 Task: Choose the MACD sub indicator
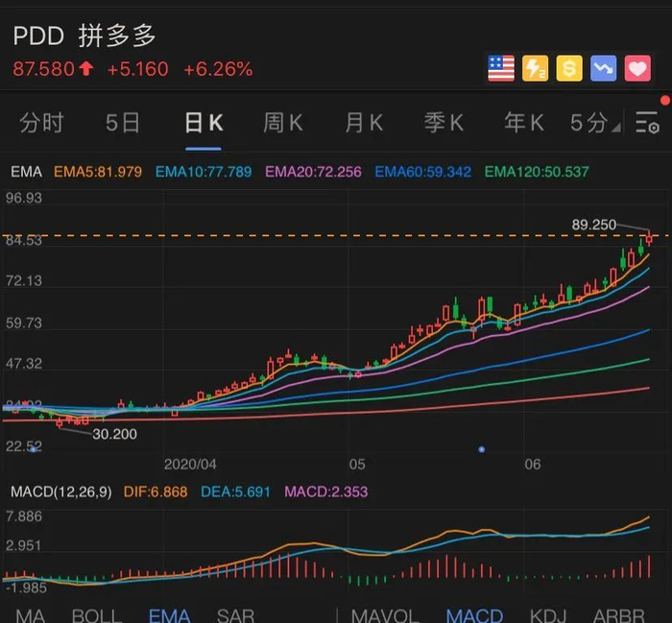point(474,616)
